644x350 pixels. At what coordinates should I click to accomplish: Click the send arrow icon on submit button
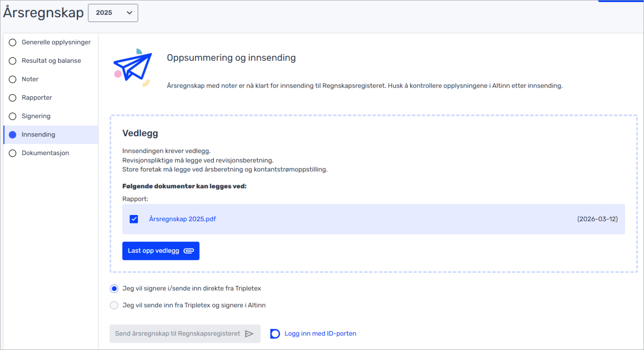(249, 334)
